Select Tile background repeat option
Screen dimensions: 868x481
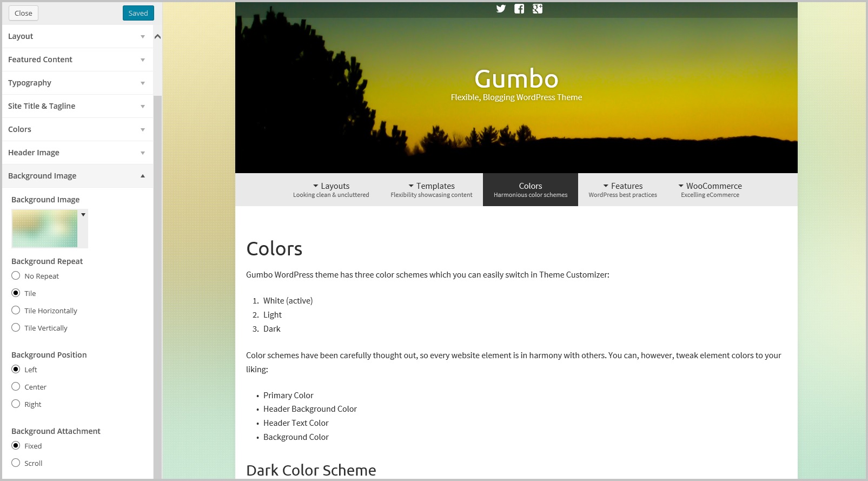click(x=16, y=293)
